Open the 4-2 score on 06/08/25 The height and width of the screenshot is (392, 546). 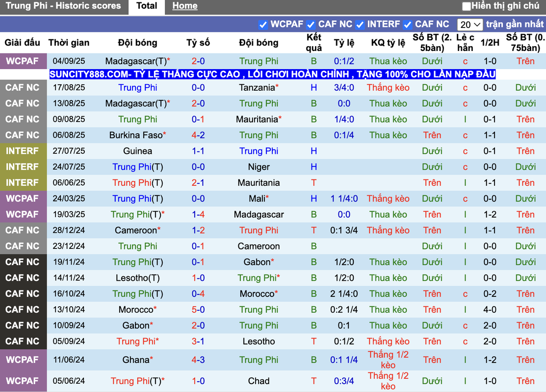(x=198, y=135)
